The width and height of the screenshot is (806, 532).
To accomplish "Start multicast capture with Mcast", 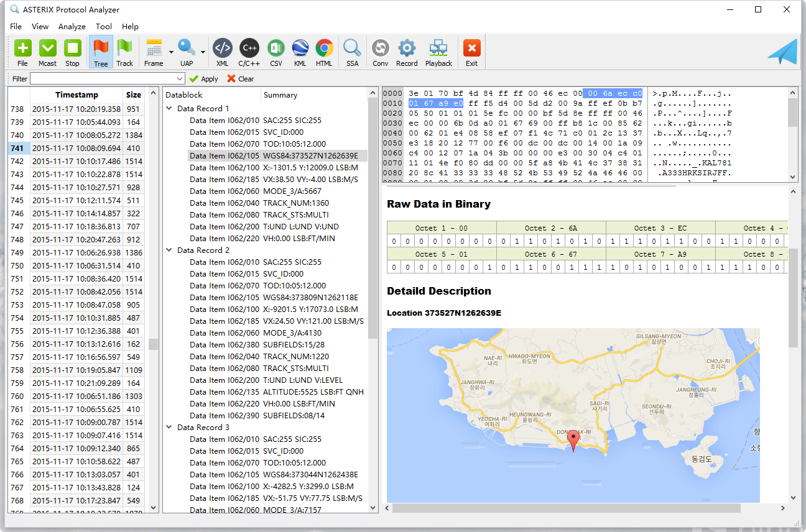I will 48,53.
